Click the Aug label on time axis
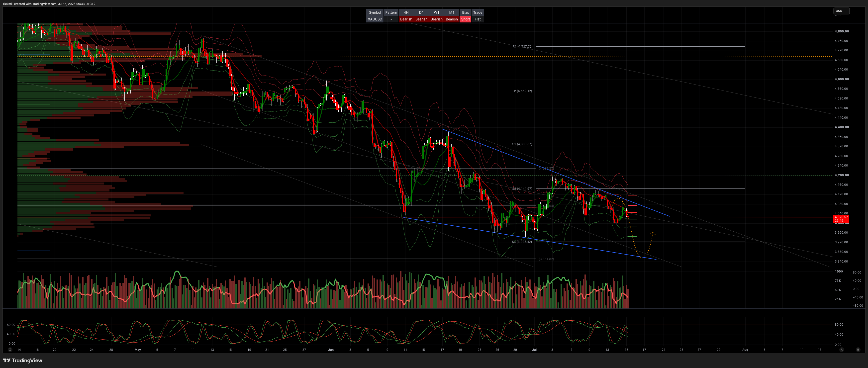 (745, 350)
